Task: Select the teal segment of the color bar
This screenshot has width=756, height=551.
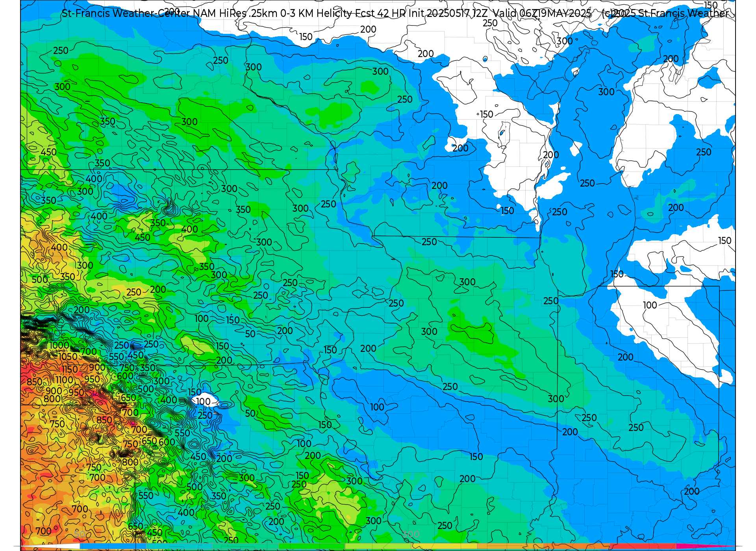Action: (x=179, y=546)
